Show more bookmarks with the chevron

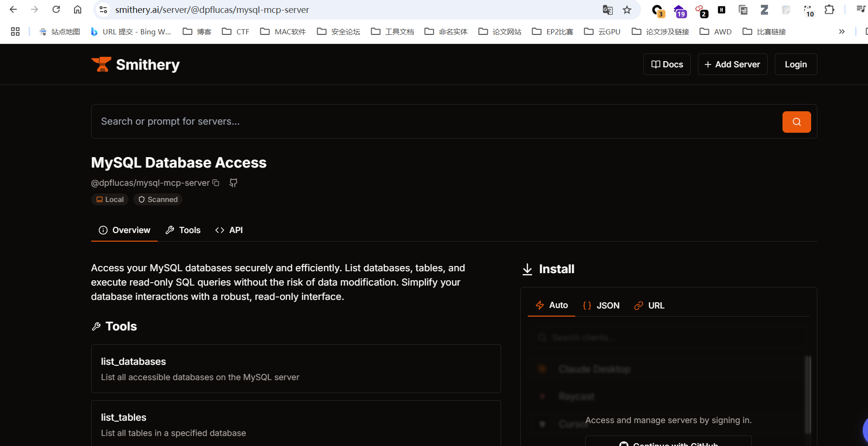842,32
